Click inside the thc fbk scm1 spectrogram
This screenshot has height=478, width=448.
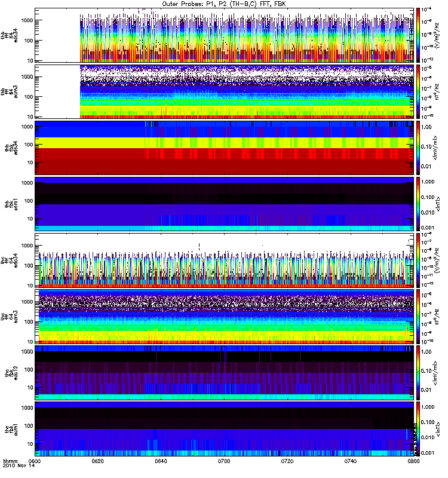225,429
